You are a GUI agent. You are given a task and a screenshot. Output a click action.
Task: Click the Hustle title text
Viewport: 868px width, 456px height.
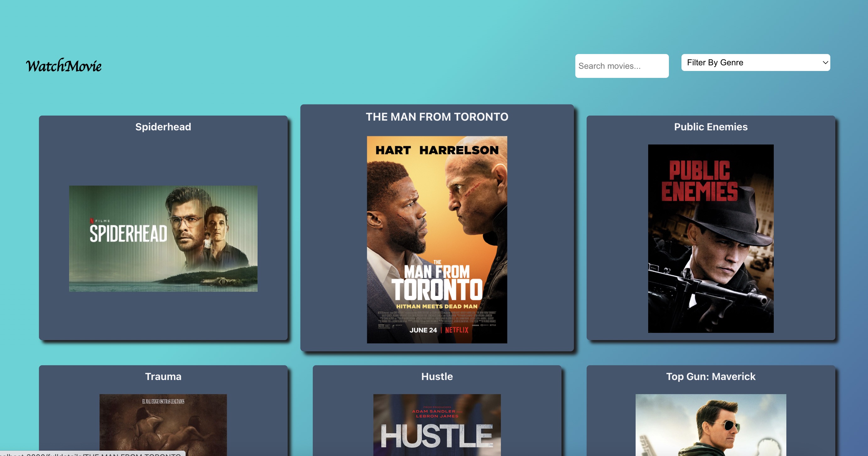tap(437, 377)
